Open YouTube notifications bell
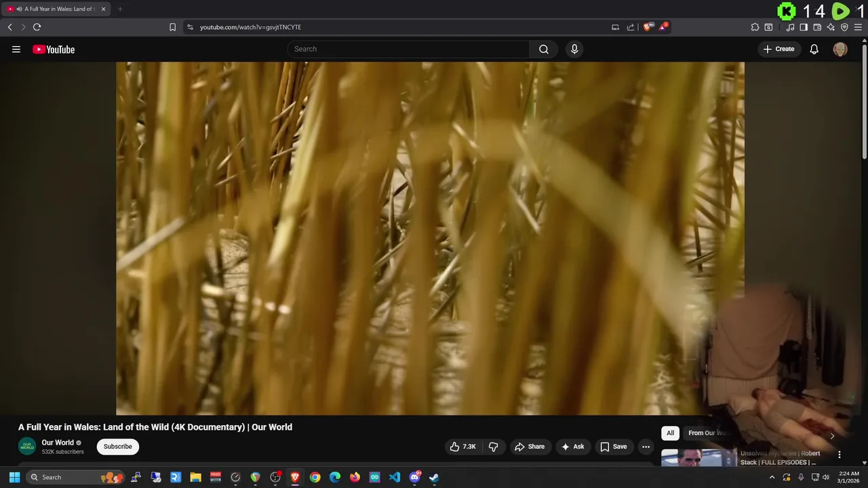 [x=814, y=49]
